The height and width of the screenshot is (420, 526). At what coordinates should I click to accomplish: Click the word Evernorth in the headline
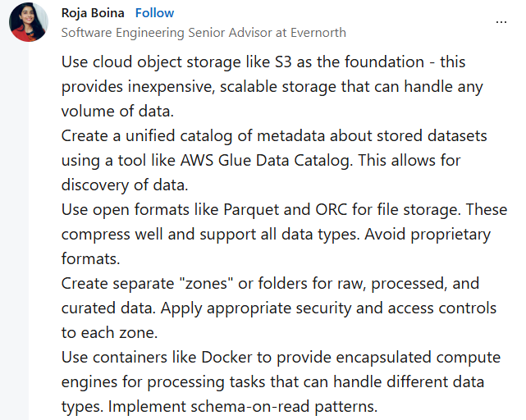318,33
